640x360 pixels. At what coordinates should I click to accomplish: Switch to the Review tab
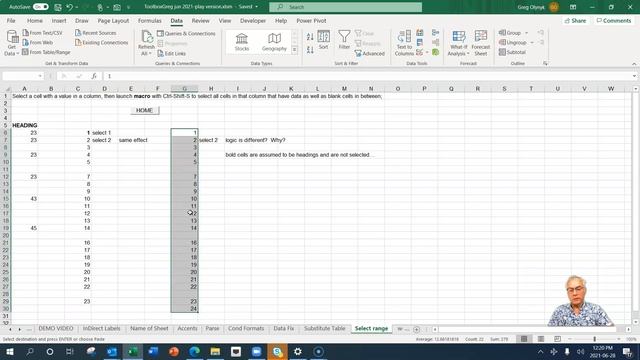[200, 20]
